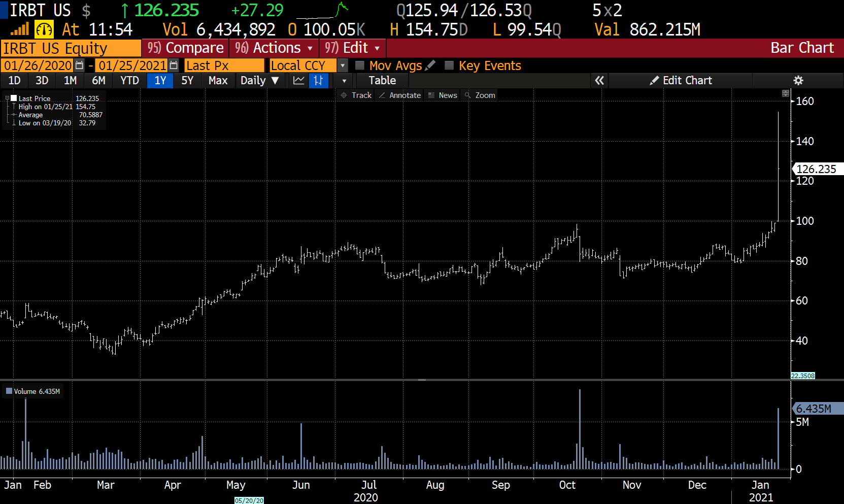Image resolution: width=844 pixels, height=504 pixels.
Task: Open the Daily frequency dropdown
Action: 260,80
